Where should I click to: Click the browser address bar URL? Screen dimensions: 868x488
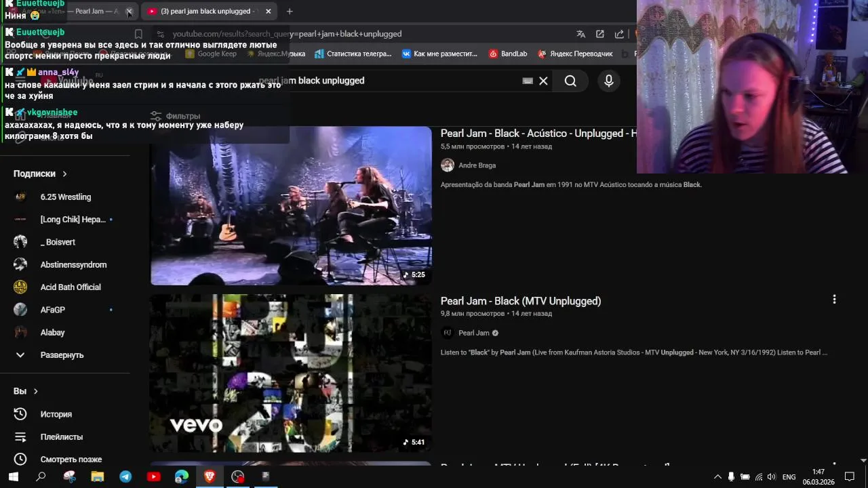coord(287,34)
